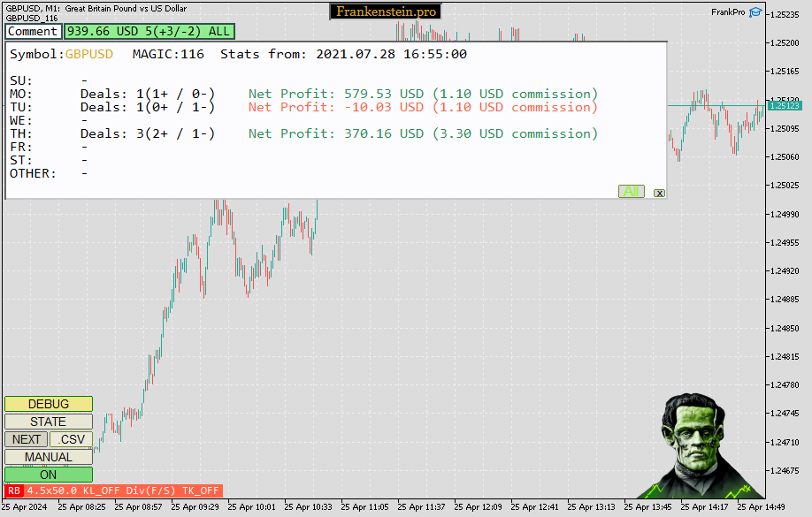Enable MANUAL mode
Image resolution: width=812 pixels, height=517 pixels.
48,457
